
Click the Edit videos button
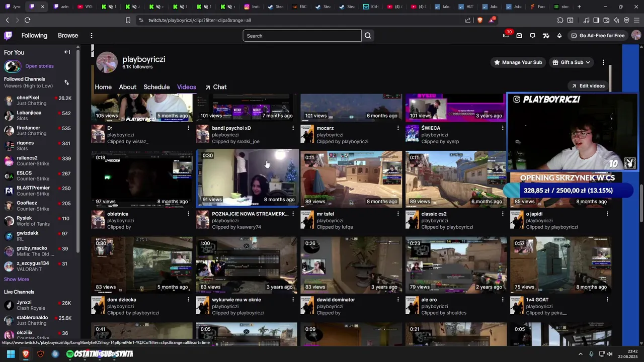click(x=588, y=86)
